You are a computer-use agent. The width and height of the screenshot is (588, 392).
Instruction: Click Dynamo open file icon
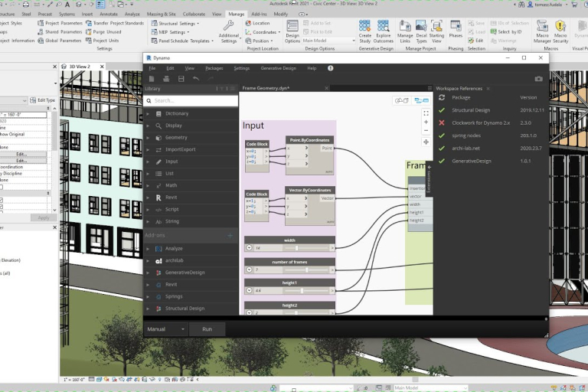pyautogui.click(x=166, y=79)
